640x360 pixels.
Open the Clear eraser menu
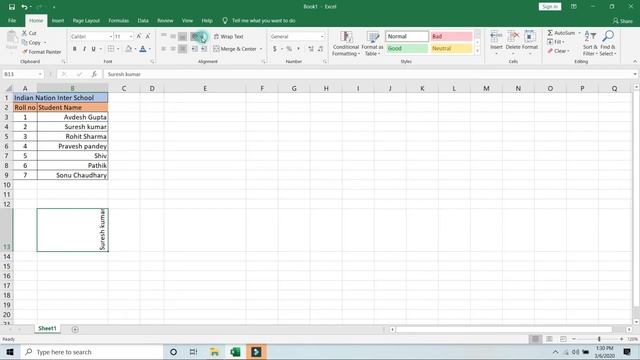click(x=558, y=51)
